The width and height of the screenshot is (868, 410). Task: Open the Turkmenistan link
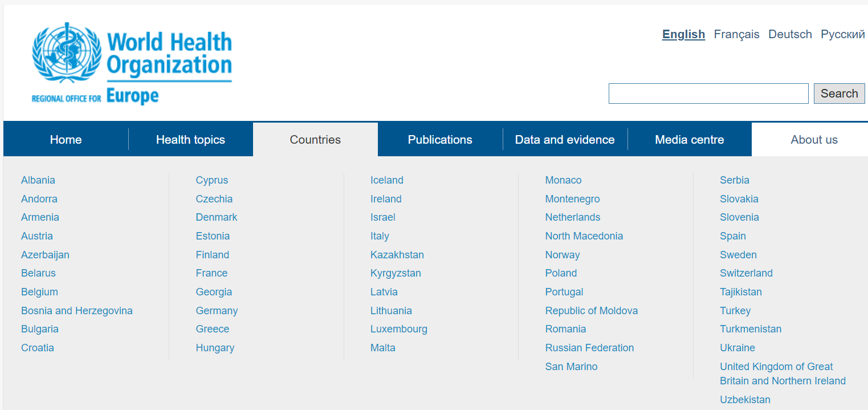coord(751,329)
